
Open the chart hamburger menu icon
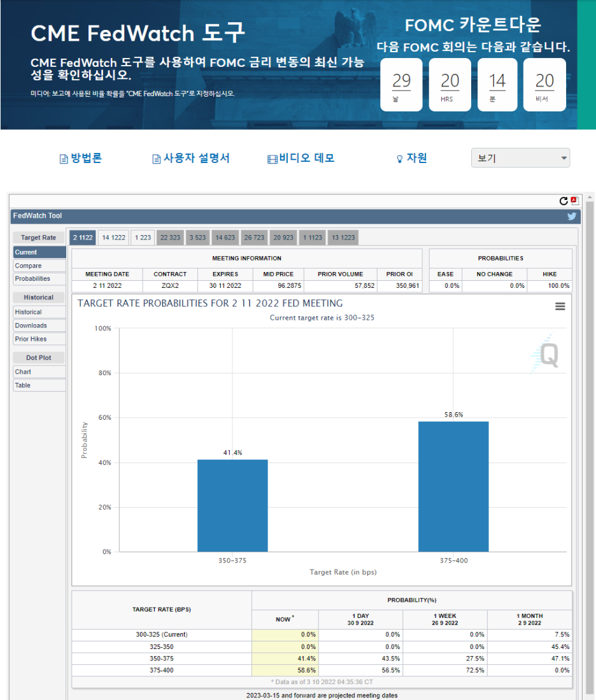560,306
